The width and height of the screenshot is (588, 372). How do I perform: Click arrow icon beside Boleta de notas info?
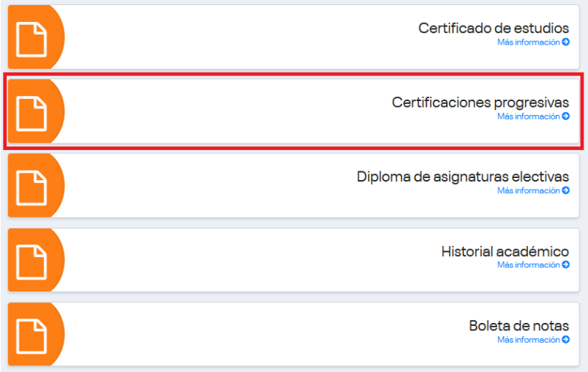566,340
